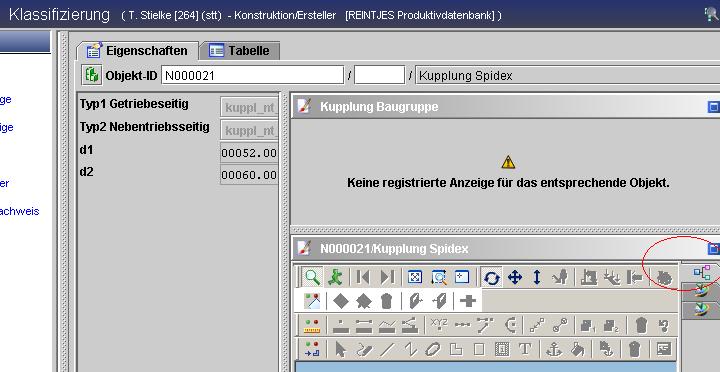Click the 'Typ2 Nebentriebsseitig' label
The height and width of the screenshot is (372, 720).
tap(145, 127)
